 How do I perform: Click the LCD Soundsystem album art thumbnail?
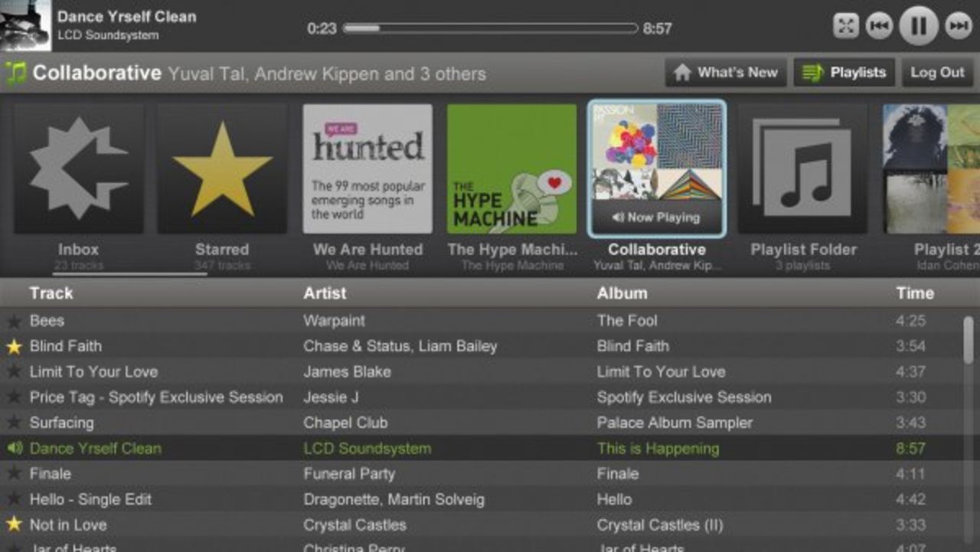pos(24,24)
